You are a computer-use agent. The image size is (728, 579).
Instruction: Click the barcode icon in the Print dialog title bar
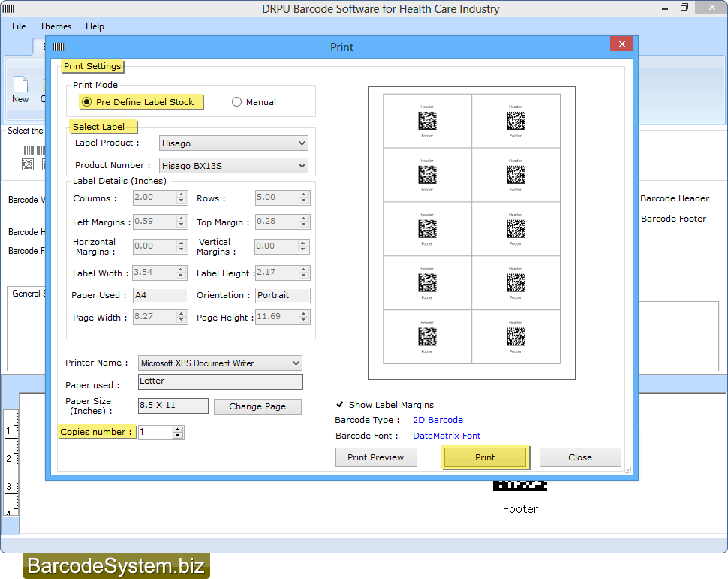(59, 47)
